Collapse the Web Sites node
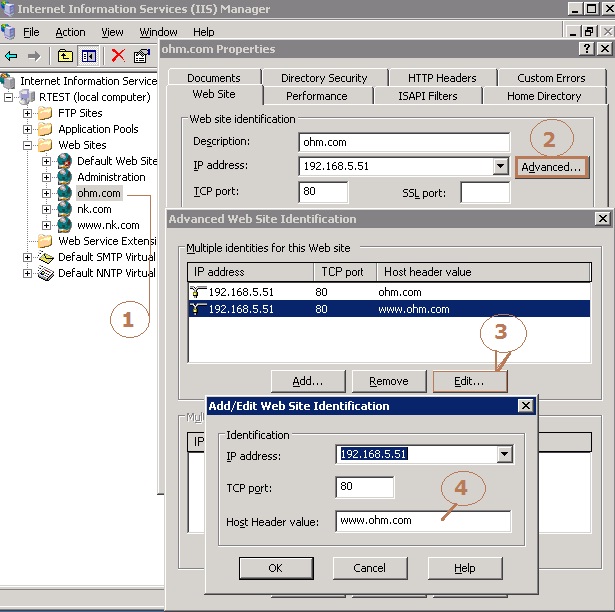 (x=27, y=145)
